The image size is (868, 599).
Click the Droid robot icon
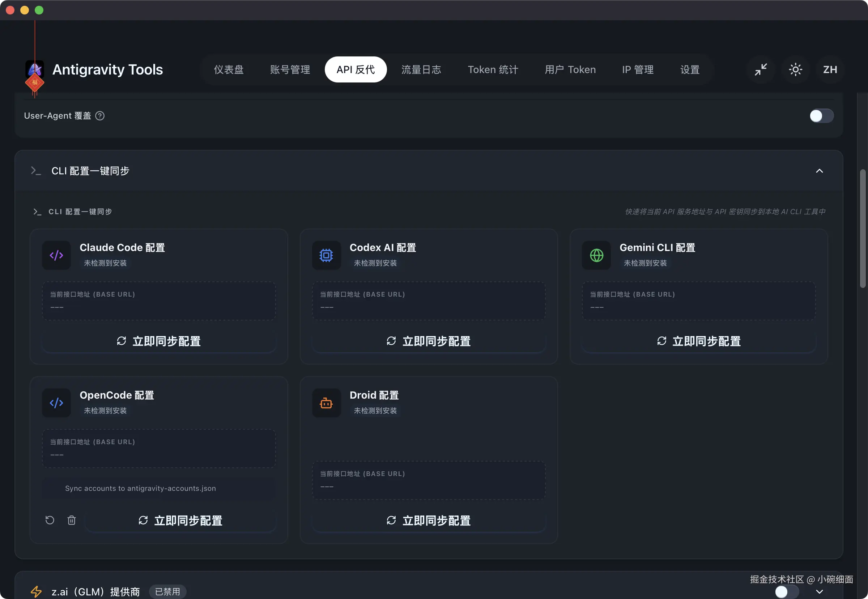326,403
